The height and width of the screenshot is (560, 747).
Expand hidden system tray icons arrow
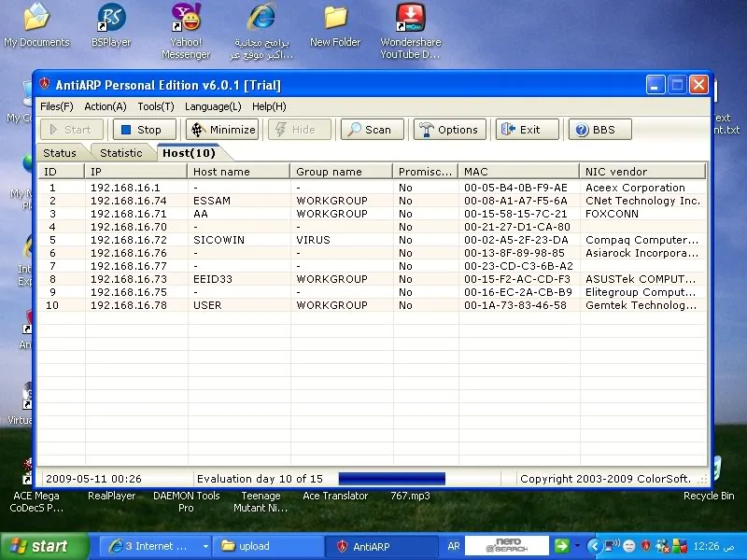594,546
